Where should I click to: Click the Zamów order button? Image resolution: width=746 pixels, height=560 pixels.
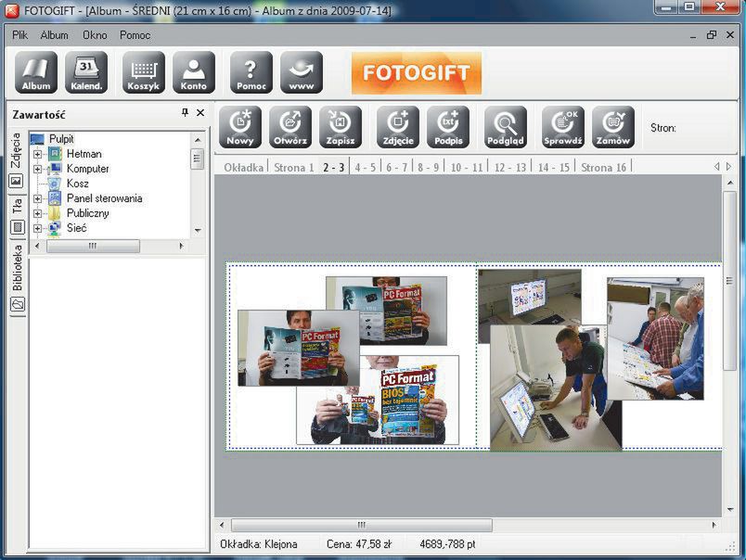click(x=613, y=127)
